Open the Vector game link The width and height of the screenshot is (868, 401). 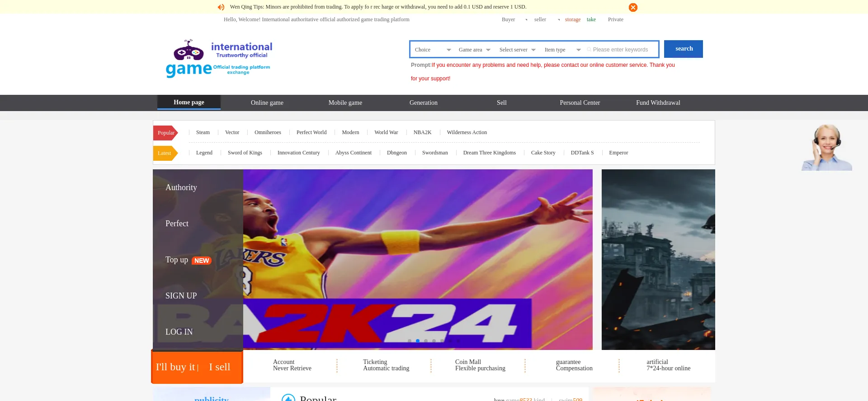[232, 132]
